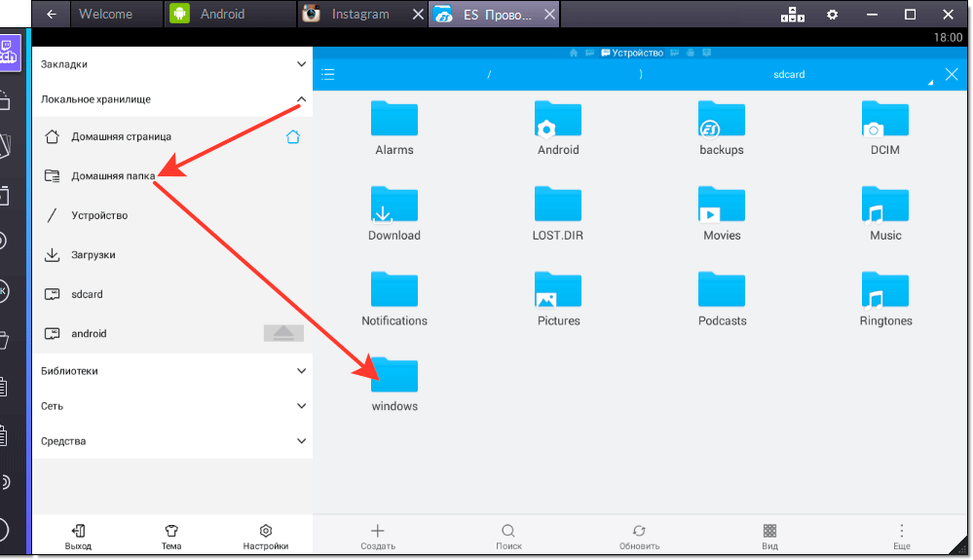Image resolution: width=973 pixels, height=560 pixels.
Task: Open the Notifications folder
Action: coord(394,300)
